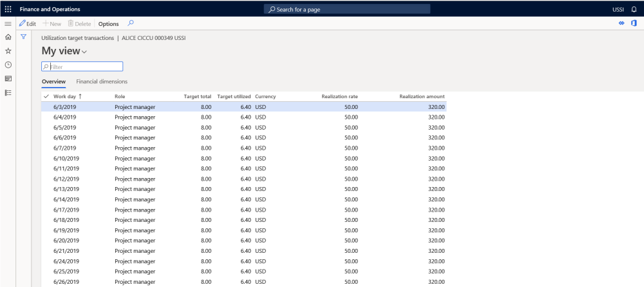The height and width of the screenshot is (287, 644).
Task: Click the Utilization target transactions breadcrumb text
Action: (78, 38)
